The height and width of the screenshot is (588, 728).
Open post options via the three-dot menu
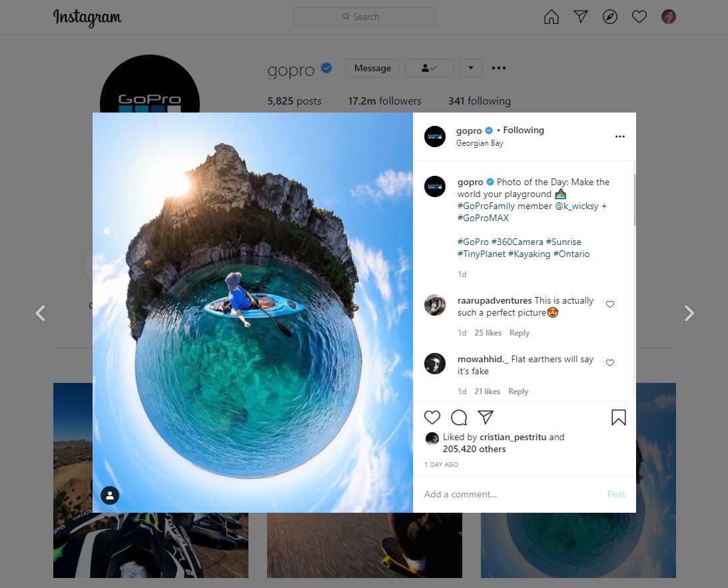[x=620, y=136]
